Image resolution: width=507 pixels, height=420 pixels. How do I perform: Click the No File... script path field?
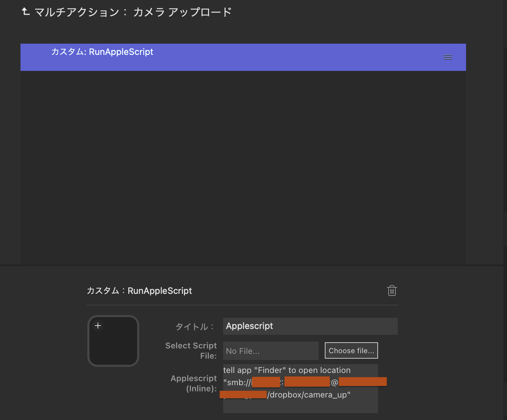[x=271, y=351]
